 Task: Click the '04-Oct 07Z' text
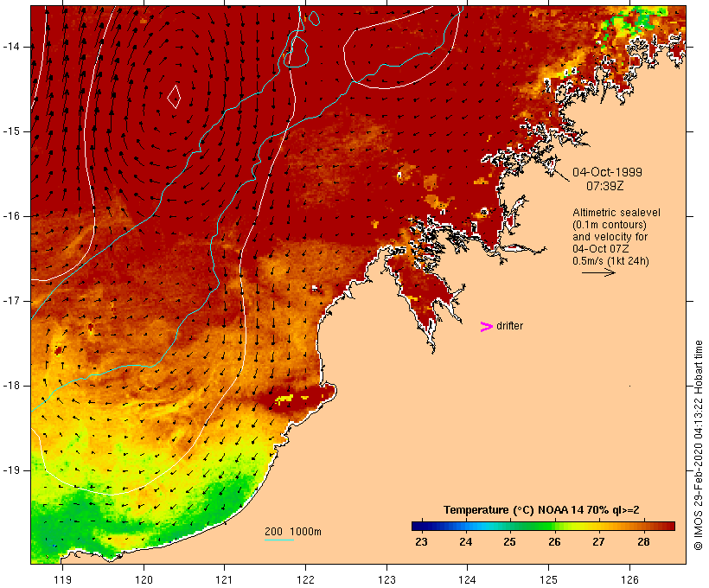(600, 249)
